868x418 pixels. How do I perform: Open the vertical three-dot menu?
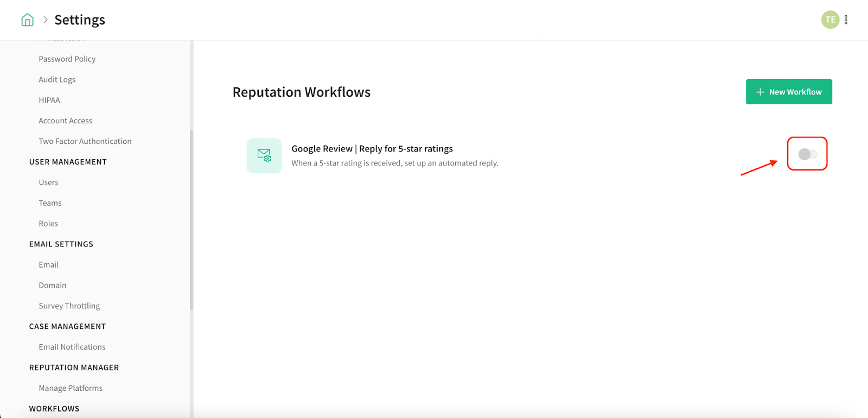coord(846,20)
